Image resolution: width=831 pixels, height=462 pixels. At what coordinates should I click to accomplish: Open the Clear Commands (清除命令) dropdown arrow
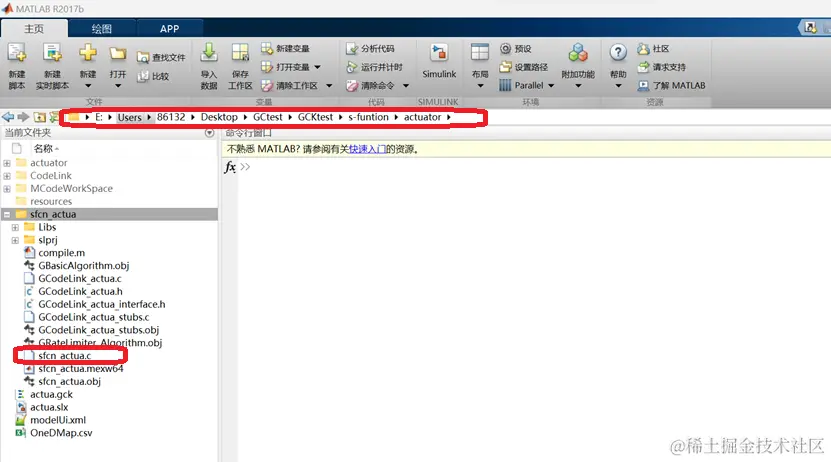[406, 86]
